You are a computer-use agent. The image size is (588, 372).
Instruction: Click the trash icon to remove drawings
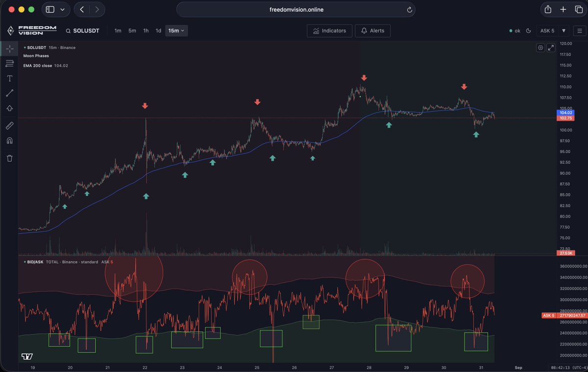pos(9,158)
